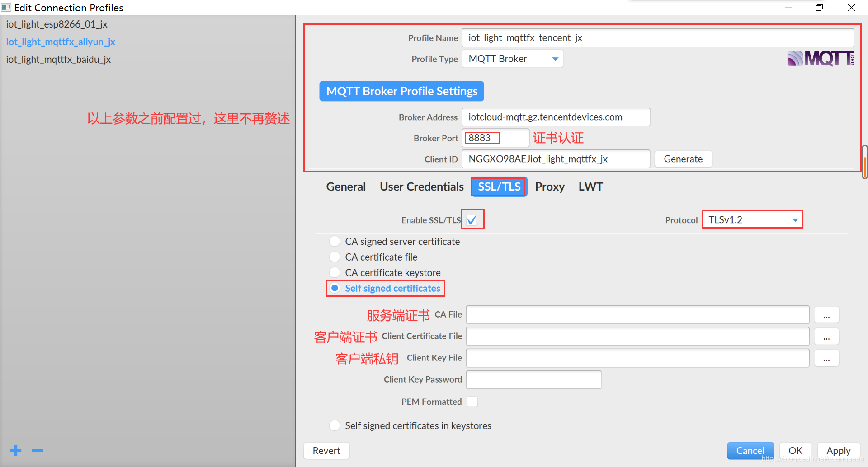Toggle the Enable SSL/TLS checkbox
The width and height of the screenshot is (868, 467).
coord(472,220)
